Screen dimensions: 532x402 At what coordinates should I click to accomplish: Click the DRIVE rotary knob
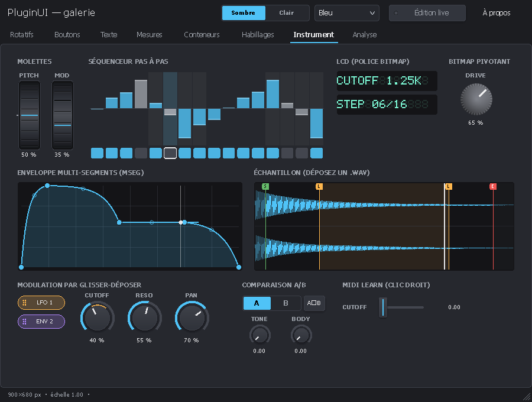click(x=476, y=99)
